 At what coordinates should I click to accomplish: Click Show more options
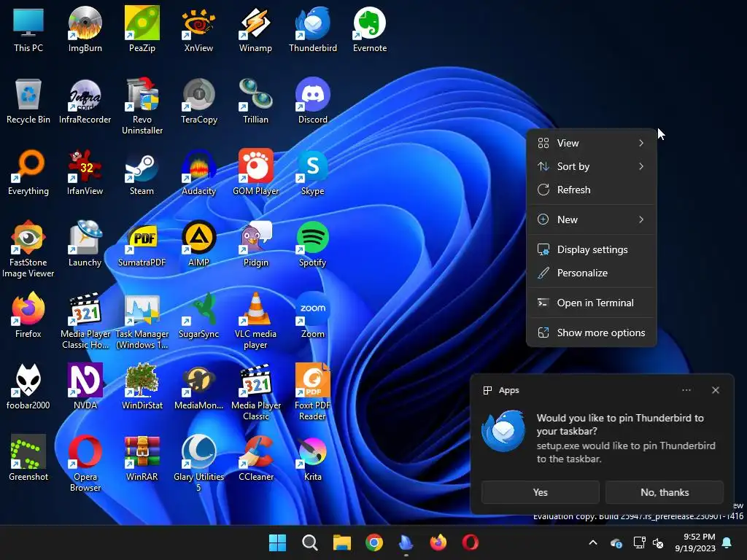click(x=591, y=332)
